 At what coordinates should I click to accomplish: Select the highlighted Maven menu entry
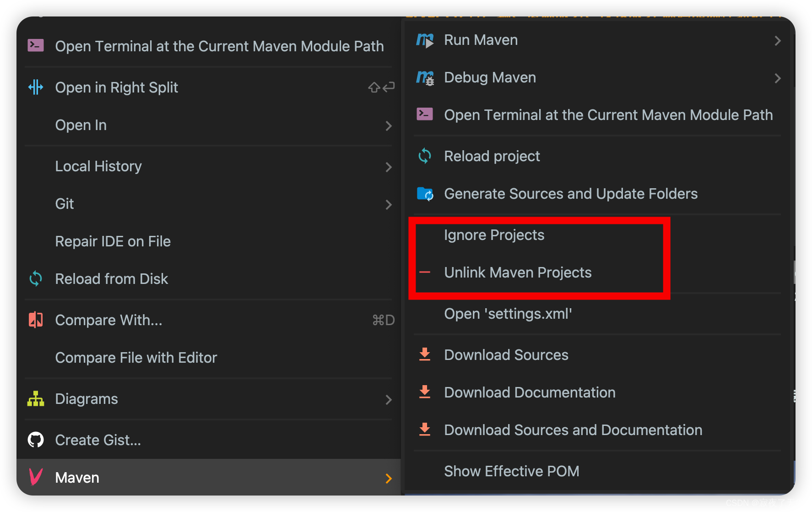point(209,477)
